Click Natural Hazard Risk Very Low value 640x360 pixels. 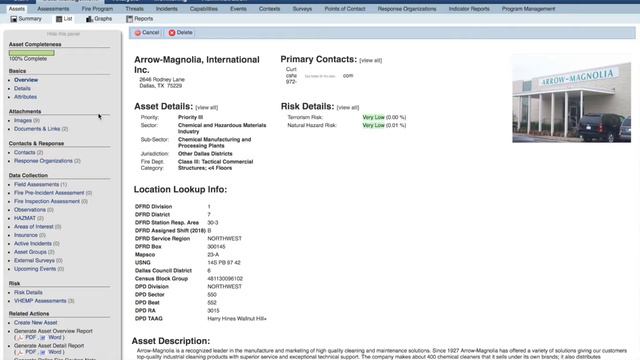pyautogui.click(x=373, y=126)
